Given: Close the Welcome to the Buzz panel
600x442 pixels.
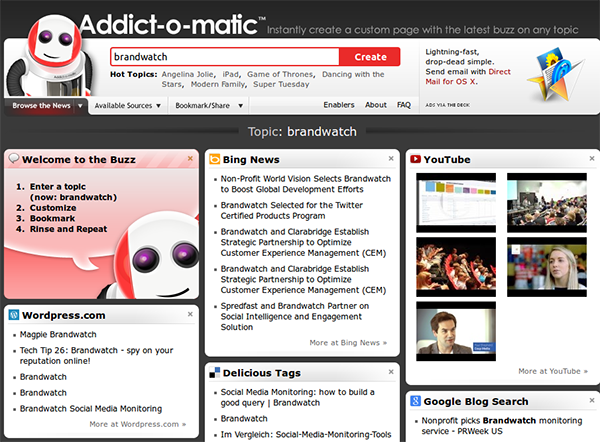Looking at the screenshot, I should 190,158.
